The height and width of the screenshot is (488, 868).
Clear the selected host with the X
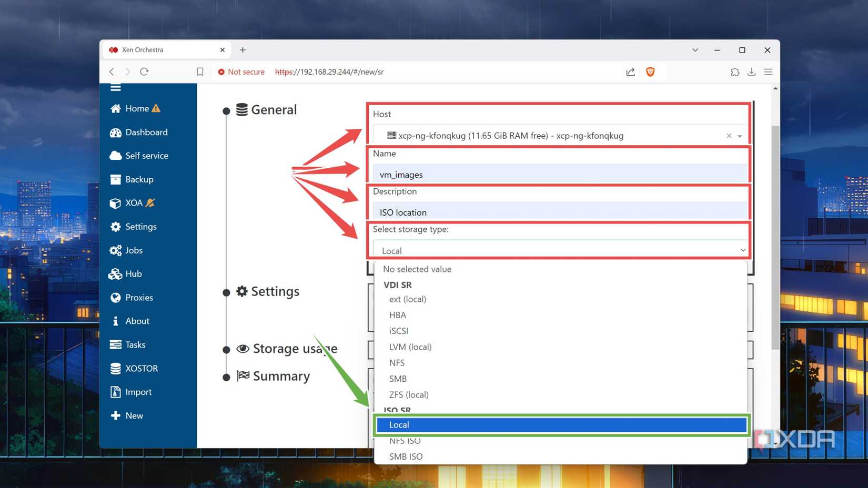point(729,135)
